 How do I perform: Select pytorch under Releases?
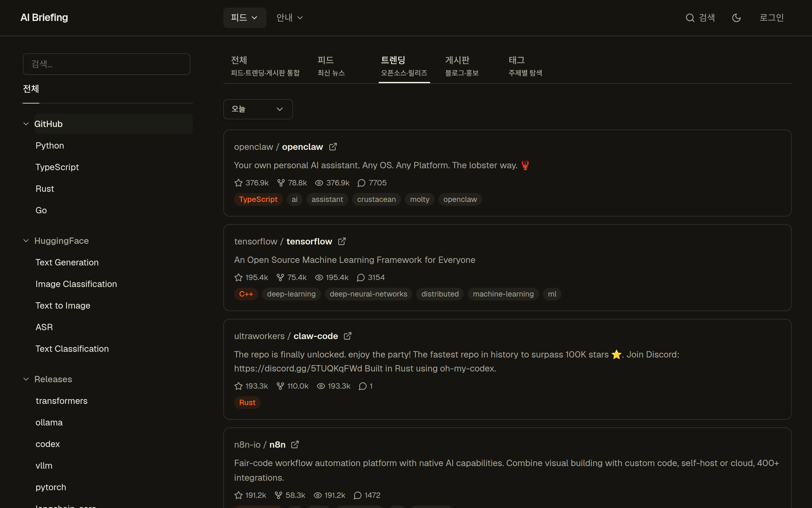[x=51, y=487]
